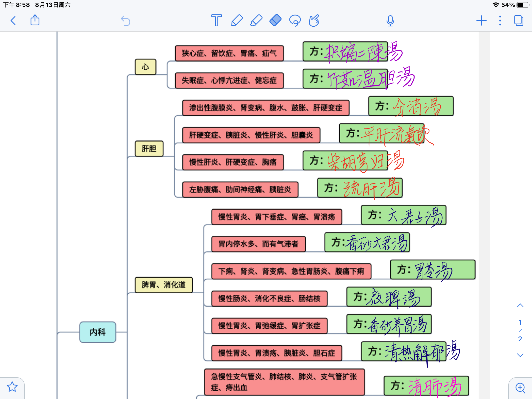This screenshot has width=532, height=399.
Task: Click the green 方 box with 疏肝汤
Action: (x=360, y=188)
